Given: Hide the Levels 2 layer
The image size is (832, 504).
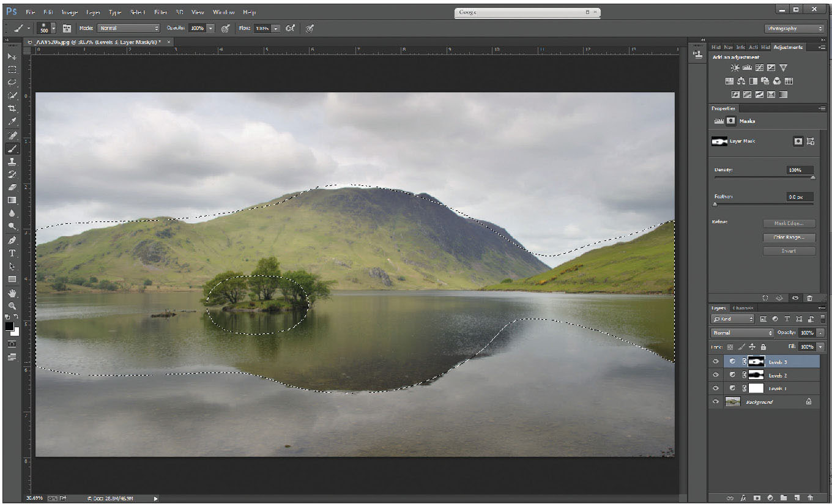Looking at the screenshot, I should (715, 375).
